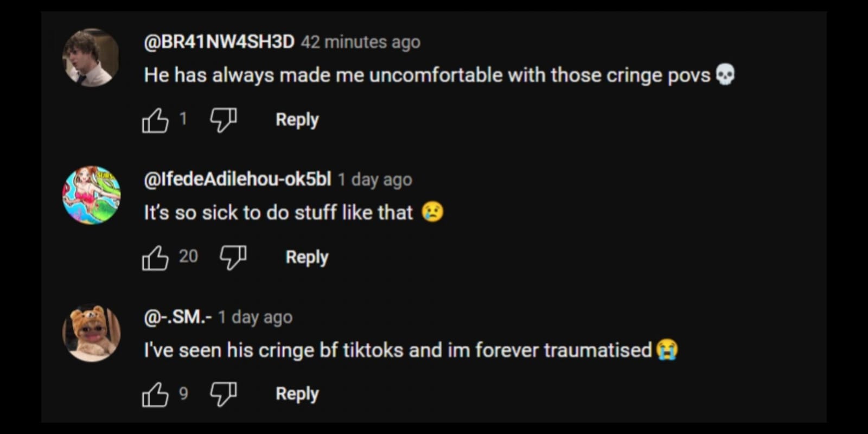868x434 pixels.
Task: Open the @IfedeAdilehou-ok5bl username link
Action: coord(237,179)
